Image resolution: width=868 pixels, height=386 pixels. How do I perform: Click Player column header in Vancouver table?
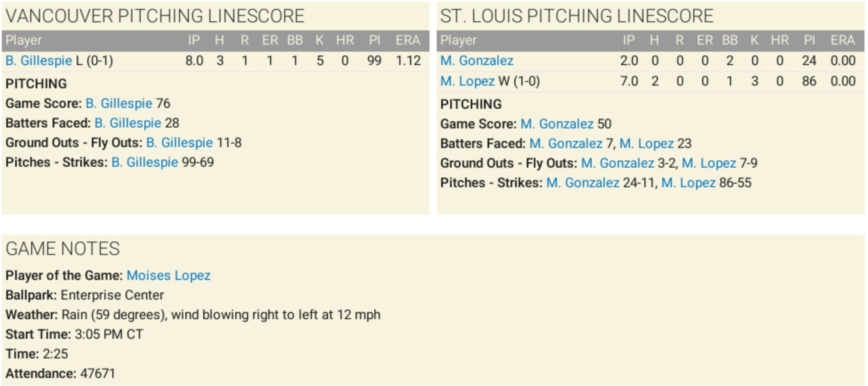coord(24,40)
